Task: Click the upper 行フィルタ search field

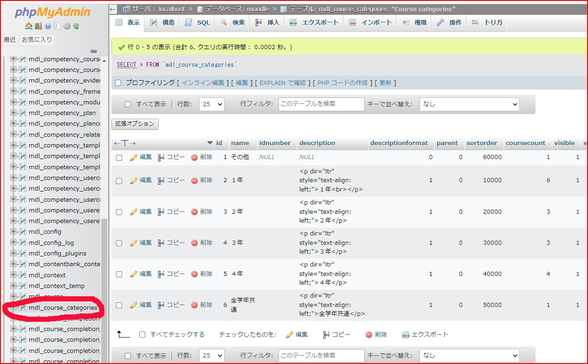Action: [x=322, y=104]
